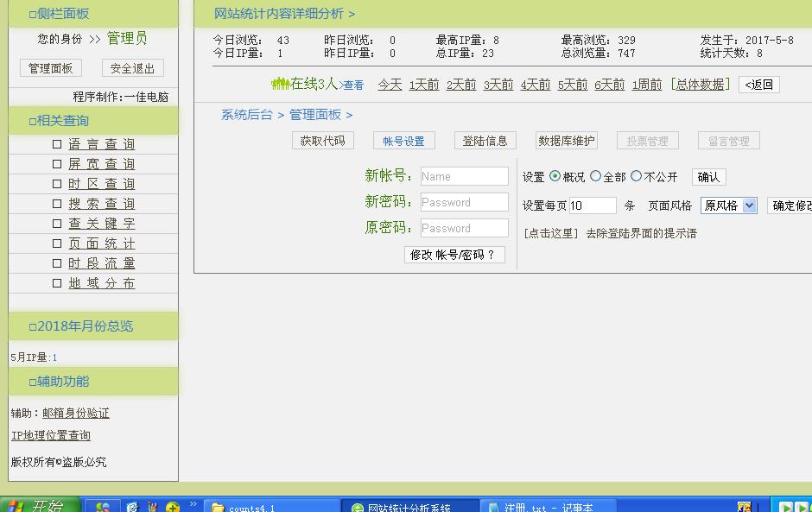Click in the 新帐号 Name field
This screenshot has height=512, width=812.
tap(464, 176)
